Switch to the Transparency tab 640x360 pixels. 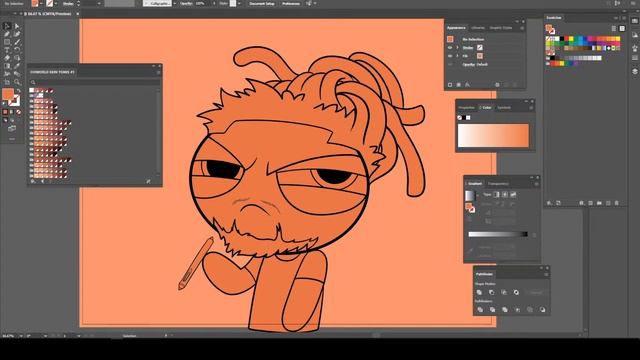coord(499,184)
